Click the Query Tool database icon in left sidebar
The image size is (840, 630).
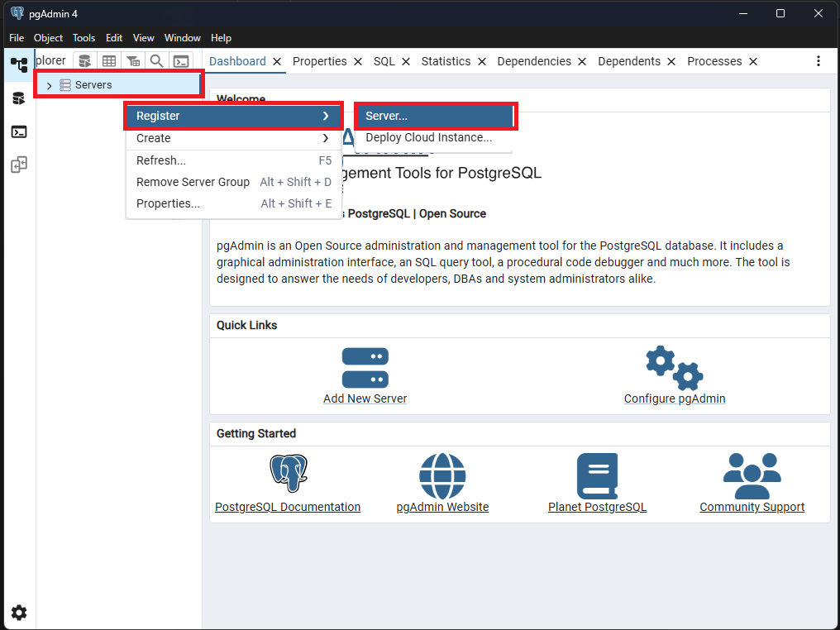[x=19, y=98]
